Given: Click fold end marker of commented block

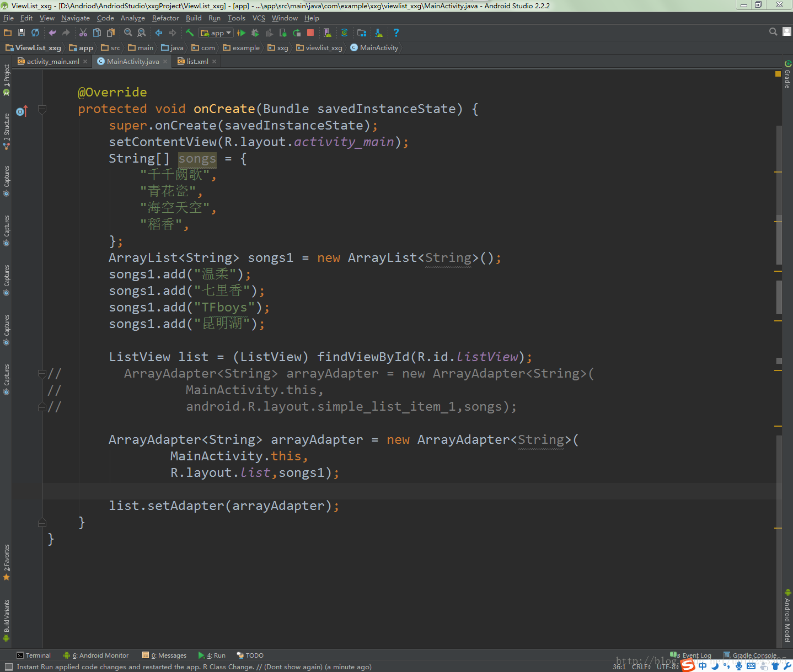Looking at the screenshot, I should pos(42,407).
